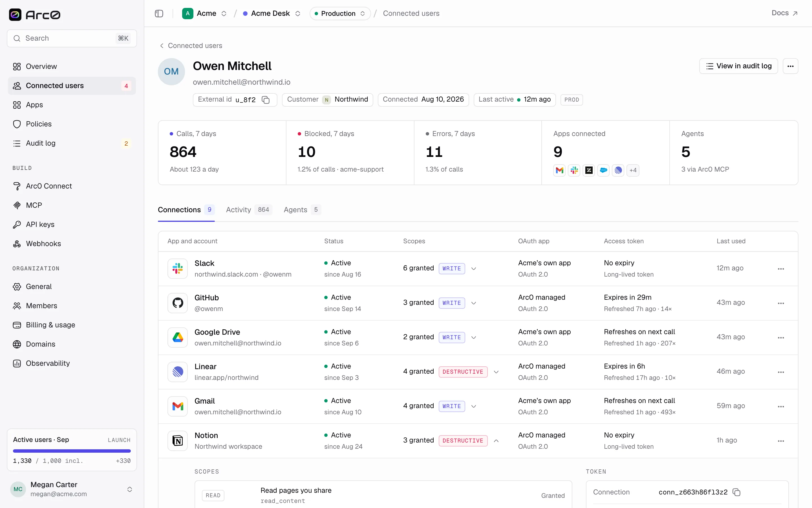Click the Northwind customer chip

[328, 100]
